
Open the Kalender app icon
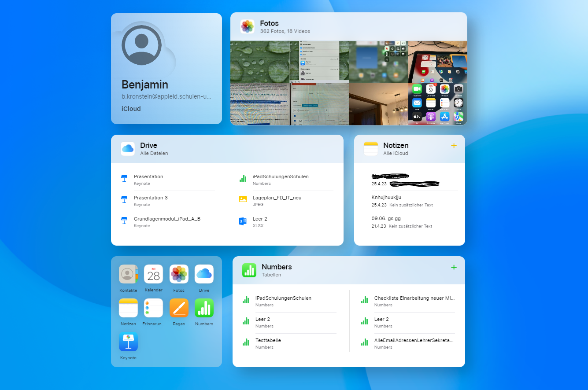click(153, 274)
